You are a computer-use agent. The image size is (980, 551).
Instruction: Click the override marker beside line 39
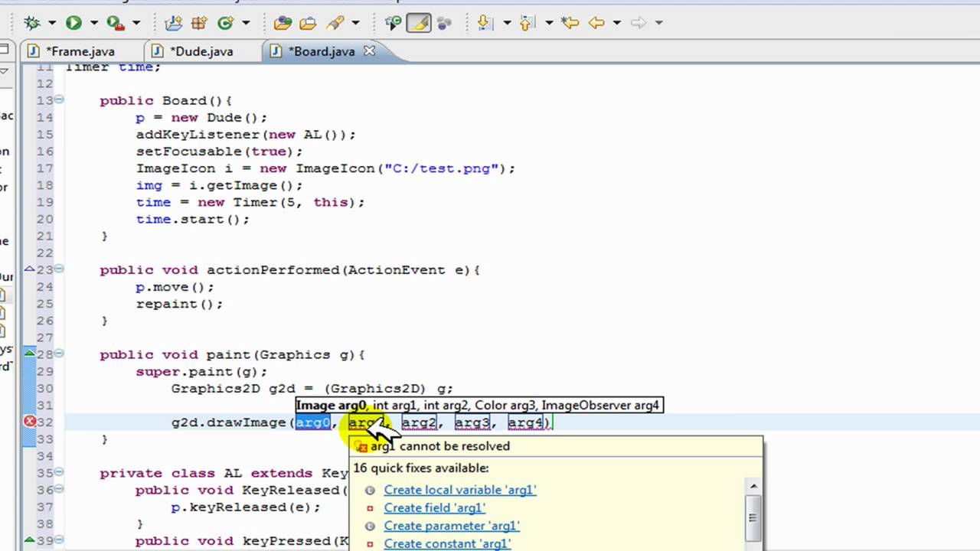[x=30, y=540]
